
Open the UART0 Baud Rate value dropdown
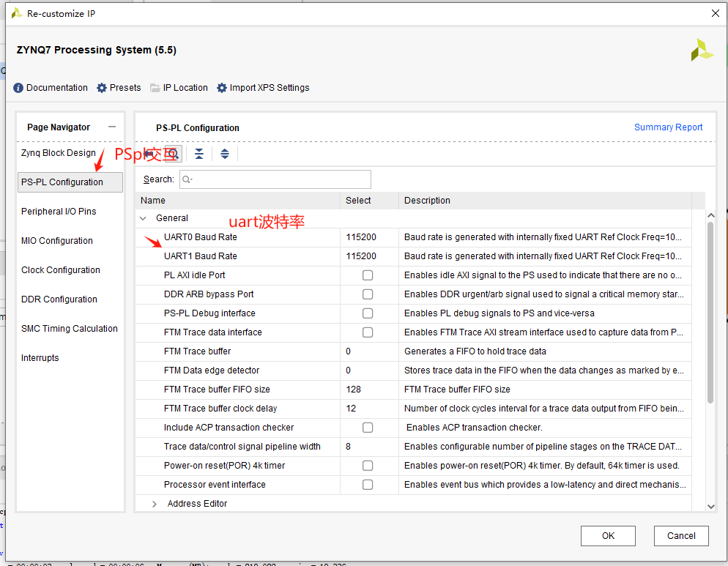[x=369, y=237]
